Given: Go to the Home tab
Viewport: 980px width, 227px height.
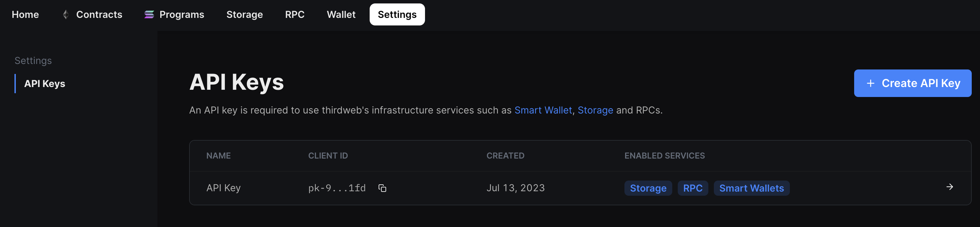Looking at the screenshot, I should coord(25,14).
